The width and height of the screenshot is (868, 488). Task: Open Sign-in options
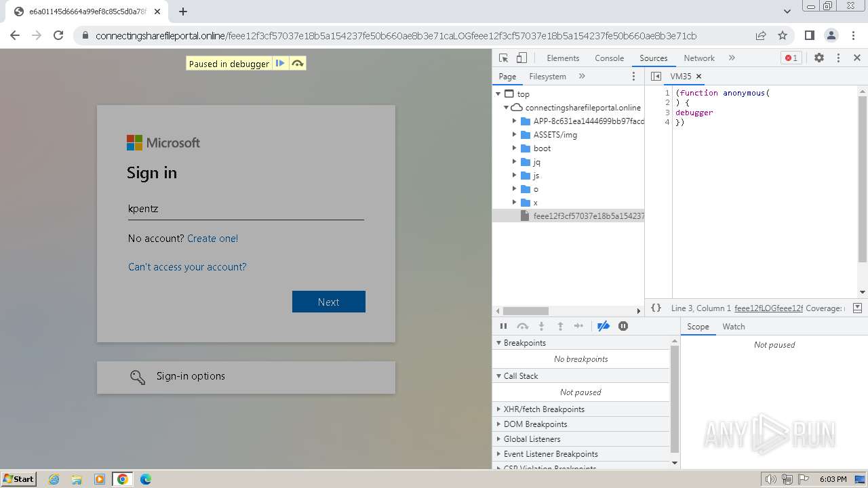click(246, 377)
